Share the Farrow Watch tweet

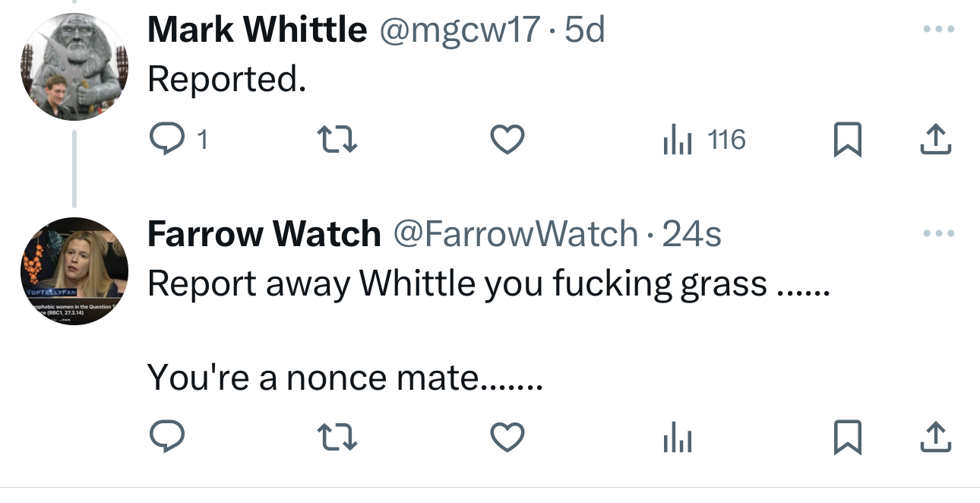coord(936,437)
